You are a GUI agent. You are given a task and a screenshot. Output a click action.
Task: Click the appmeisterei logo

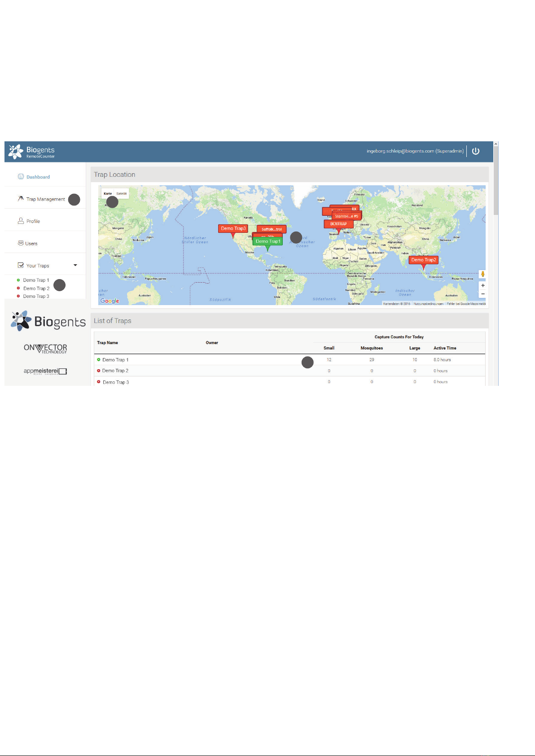pos(45,371)
